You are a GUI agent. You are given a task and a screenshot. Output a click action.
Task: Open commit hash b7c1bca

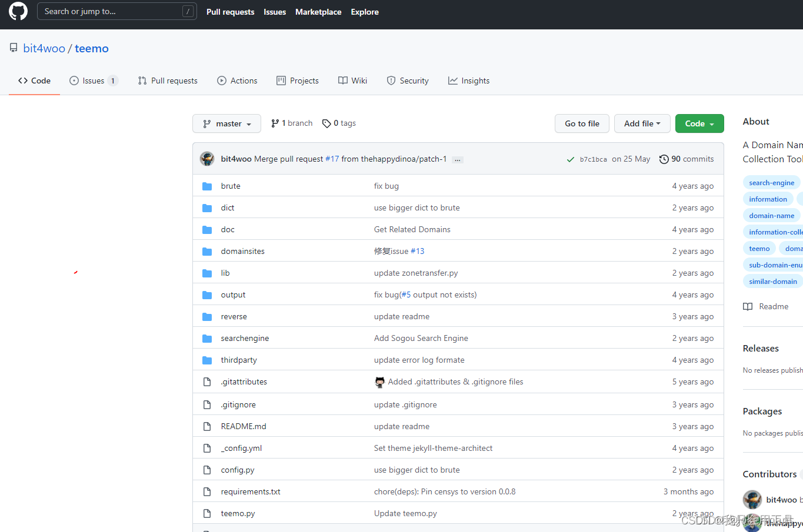click(x=593, y=159)
